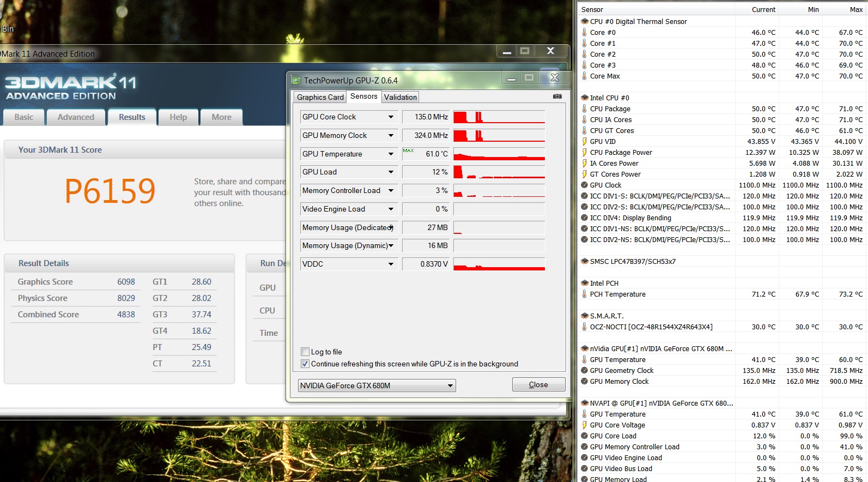This screenshot has height=482, width=868.
Task: Select the 3DMark Results tab
Action: pyautogui.click(x=132, y=117)
